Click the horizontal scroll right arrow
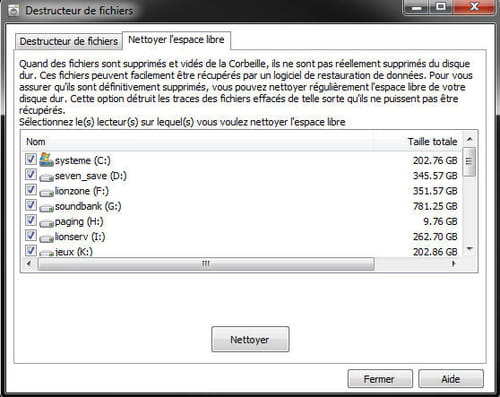The height and width of the screenshot is (397, 500). click(x=453, y=264)
